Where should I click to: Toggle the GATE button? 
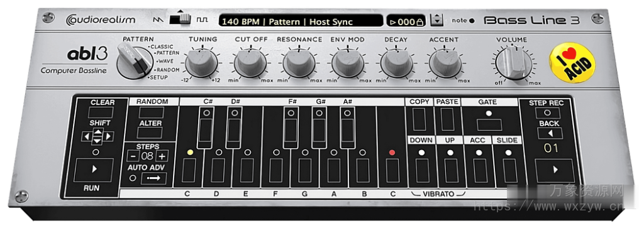pyautogui.click(x=489, y=124)
